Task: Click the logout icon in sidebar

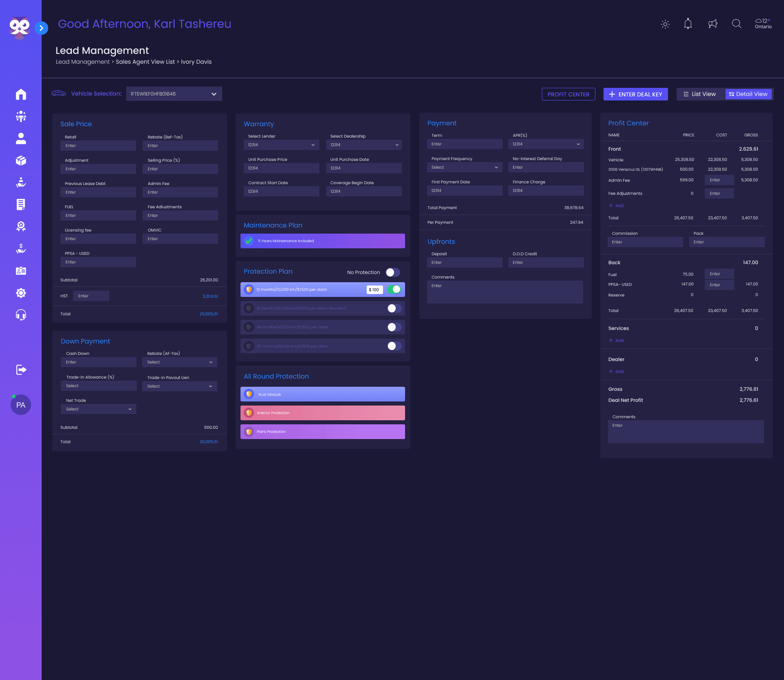Action: [x=21, y=370]
